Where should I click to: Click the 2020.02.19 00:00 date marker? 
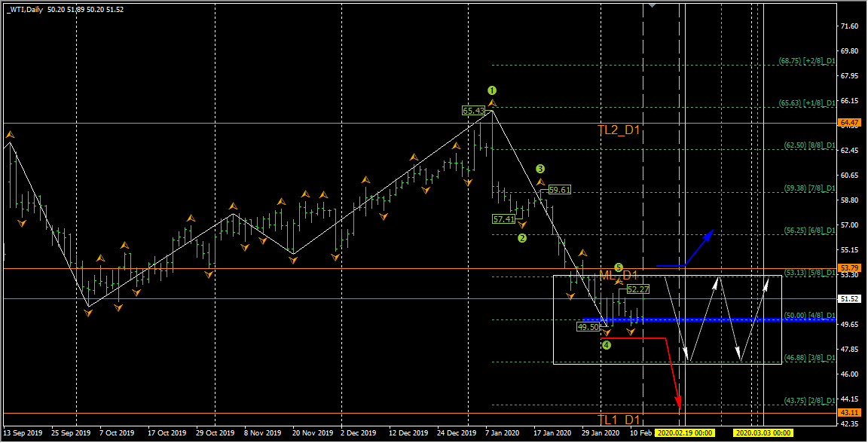[685, 433]
